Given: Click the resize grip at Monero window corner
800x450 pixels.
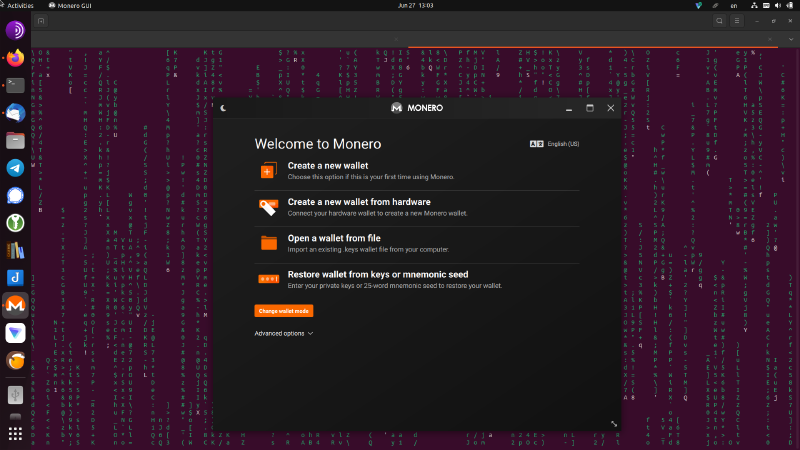Looking at the screenshot, I should pyautogui.click(x=614, y=424).
